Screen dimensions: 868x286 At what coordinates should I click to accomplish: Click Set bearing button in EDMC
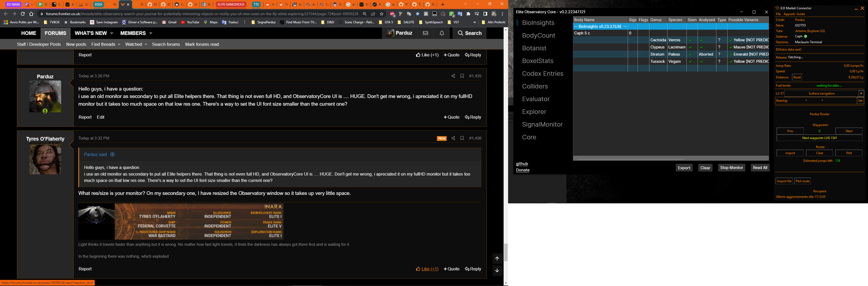coord(860,101)
